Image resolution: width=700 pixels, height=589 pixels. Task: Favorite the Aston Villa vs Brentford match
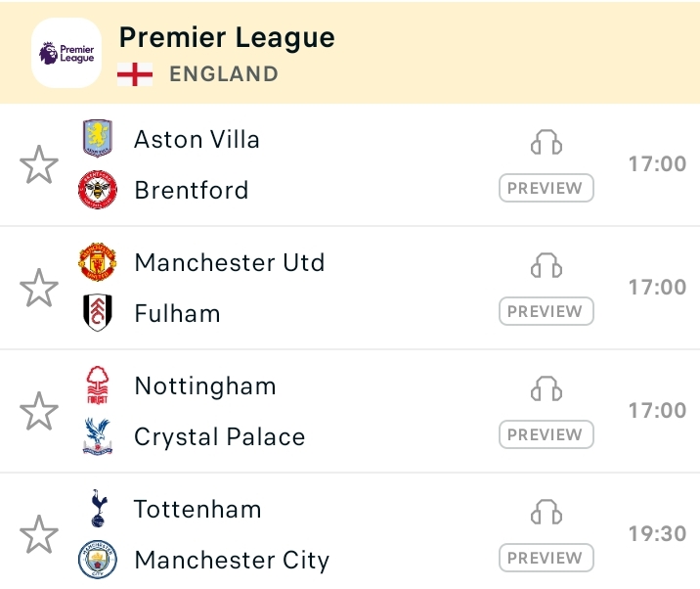pyautogui.click(x=39, y=164)
